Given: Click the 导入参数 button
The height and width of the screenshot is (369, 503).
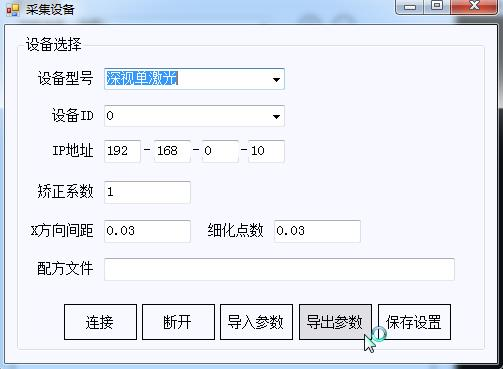Looking at the screenshot, I should pos(256,322).
